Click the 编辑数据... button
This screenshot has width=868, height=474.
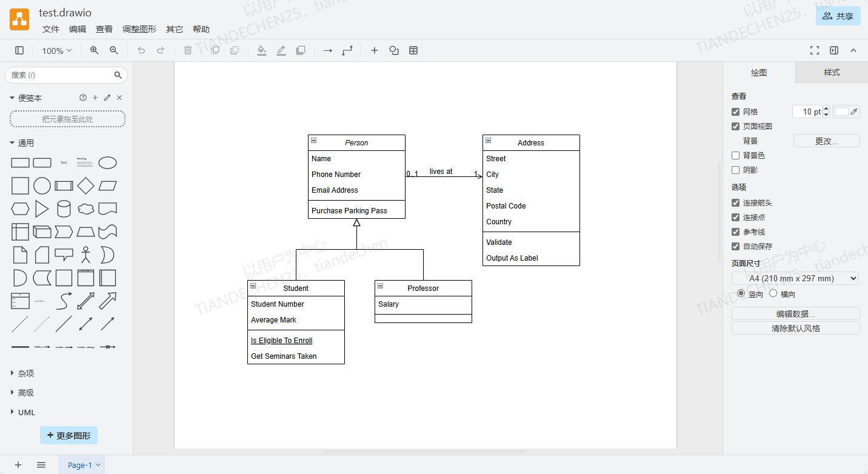click(x=796, y=314)
